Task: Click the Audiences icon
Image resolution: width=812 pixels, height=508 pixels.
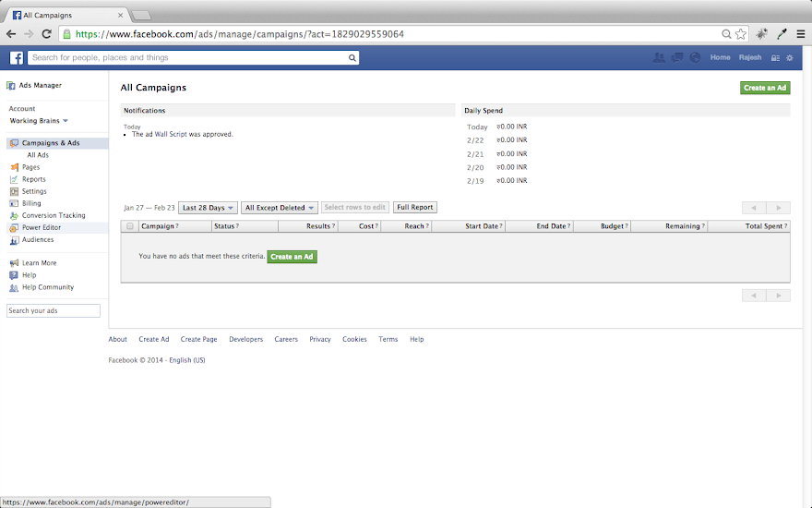Action: [14, 240]
